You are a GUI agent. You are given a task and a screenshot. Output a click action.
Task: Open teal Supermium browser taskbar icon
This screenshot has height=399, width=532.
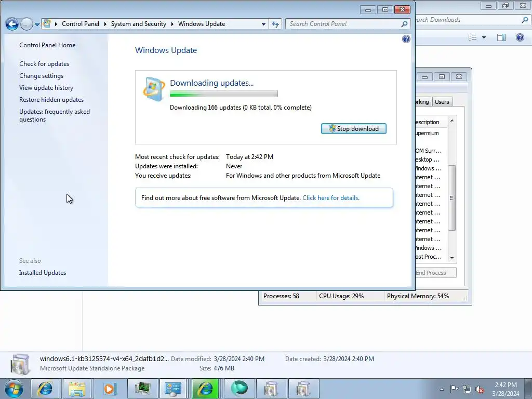(x=240, y=389)
